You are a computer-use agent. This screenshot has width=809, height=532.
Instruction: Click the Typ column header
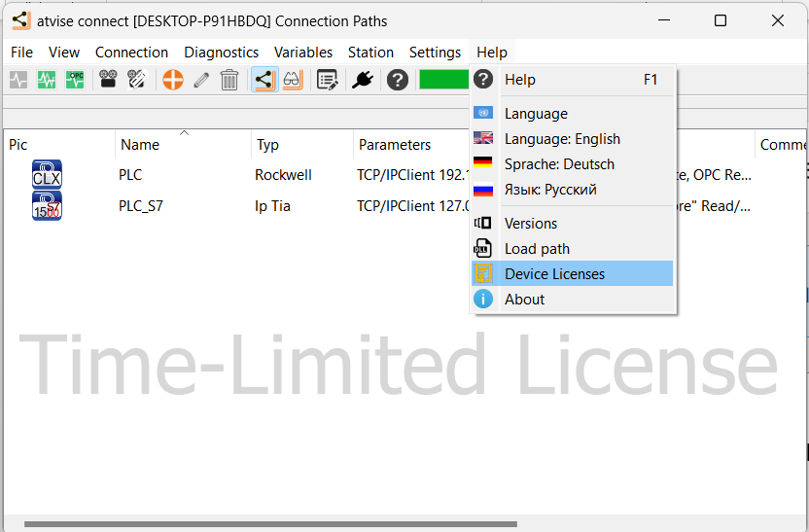302,144
